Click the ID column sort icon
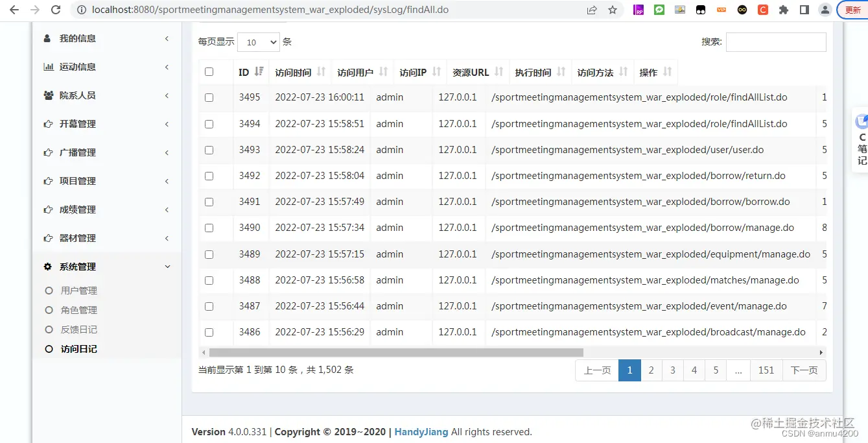Viewport: 868px width, 443px height. click(x=259, y=72)
